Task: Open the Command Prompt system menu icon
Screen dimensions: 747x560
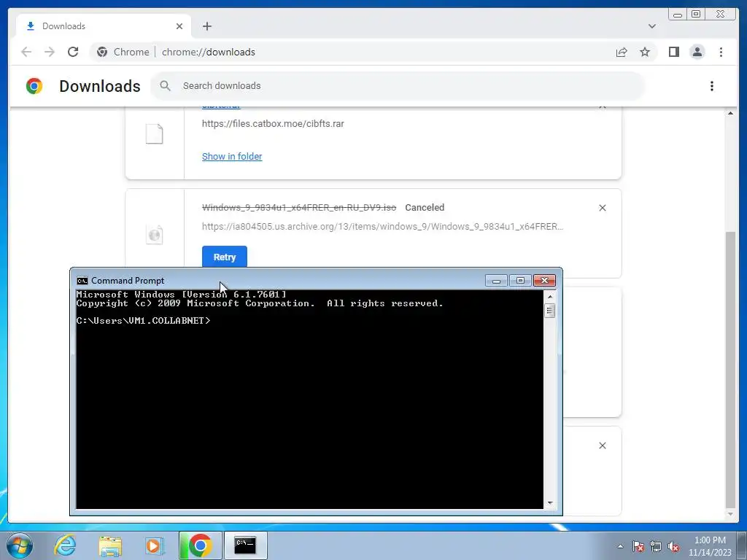Action: click(82, 281)
